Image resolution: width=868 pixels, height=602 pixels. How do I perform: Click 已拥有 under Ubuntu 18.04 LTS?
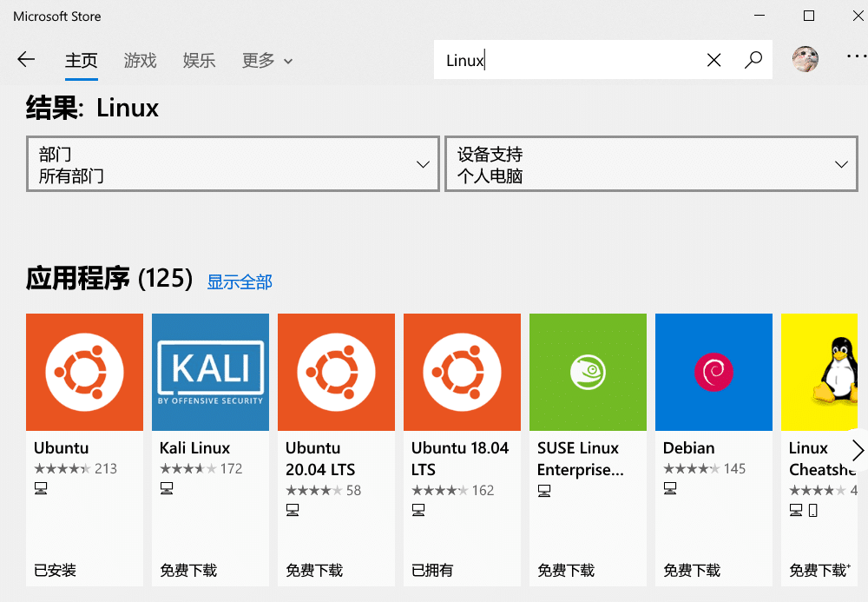(x=432, y=570)
